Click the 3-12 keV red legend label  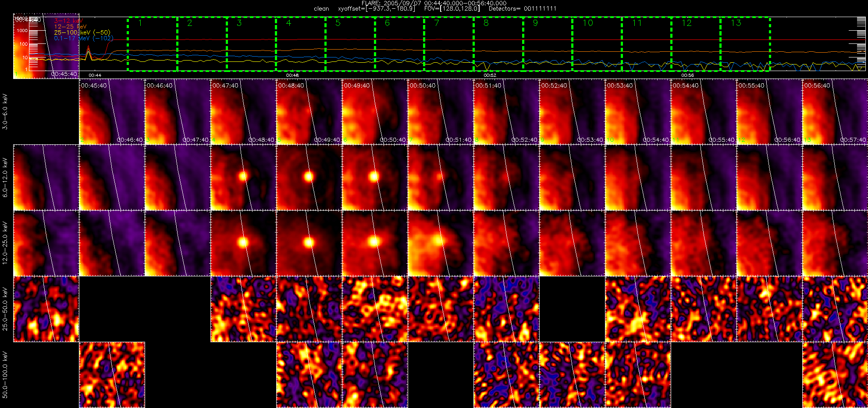tap(68, 21)
